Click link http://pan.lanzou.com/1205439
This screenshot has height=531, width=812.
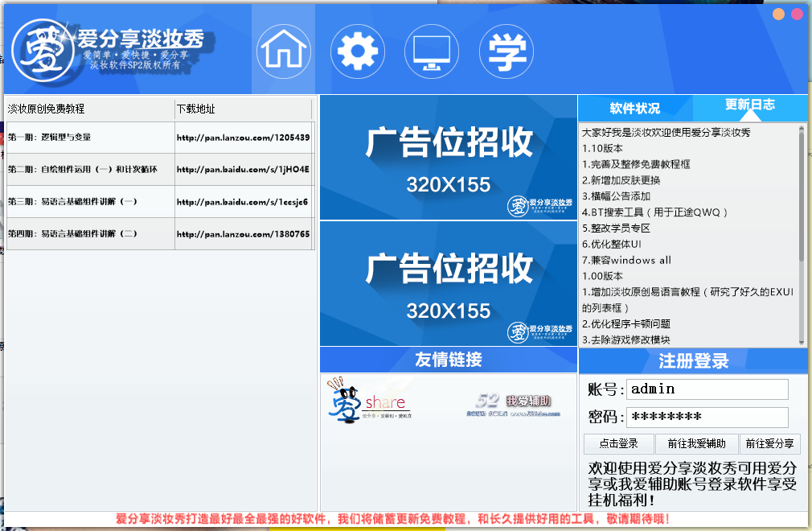(x=244, y=138)
